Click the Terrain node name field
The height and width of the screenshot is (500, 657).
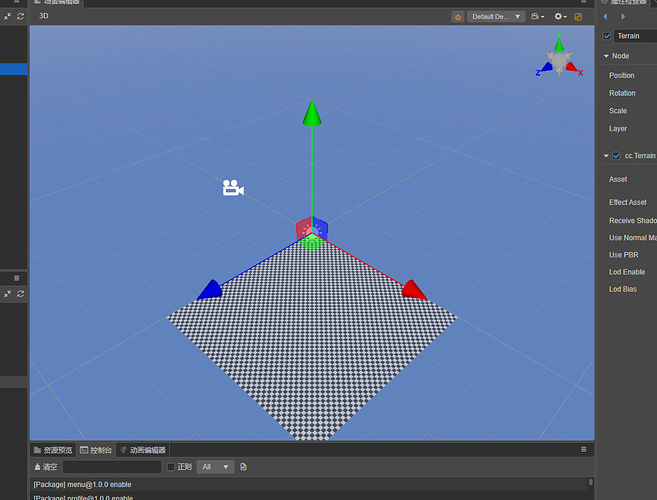[635, 36]
